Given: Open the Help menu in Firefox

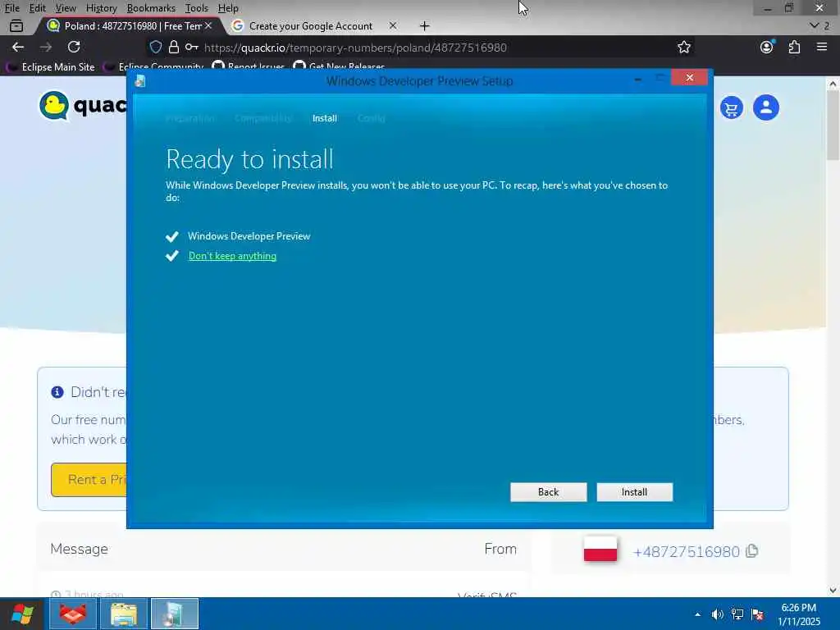Looking at the screenshot, I should (228, 8).
